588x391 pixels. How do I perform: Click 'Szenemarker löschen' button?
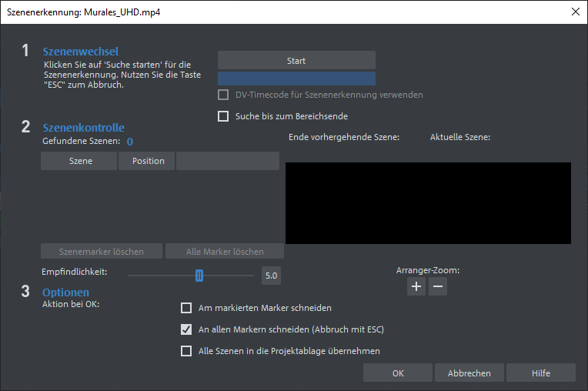(102, 252)
